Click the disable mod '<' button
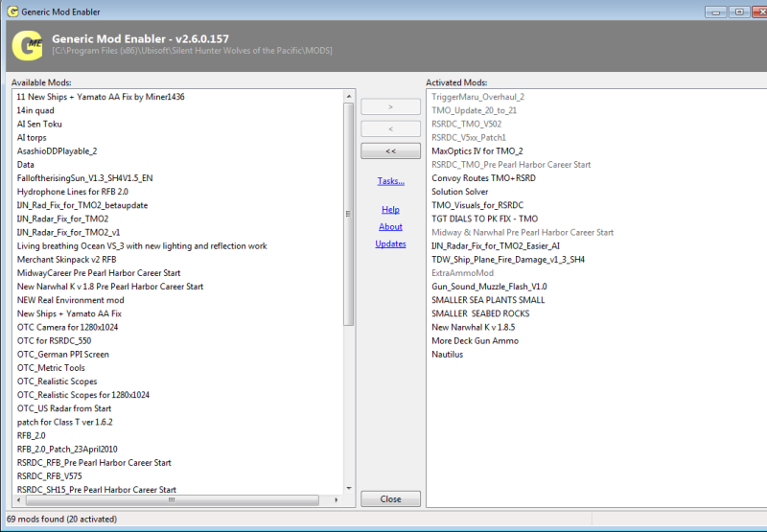Screen dimensions: 767x532 [390, 129]
